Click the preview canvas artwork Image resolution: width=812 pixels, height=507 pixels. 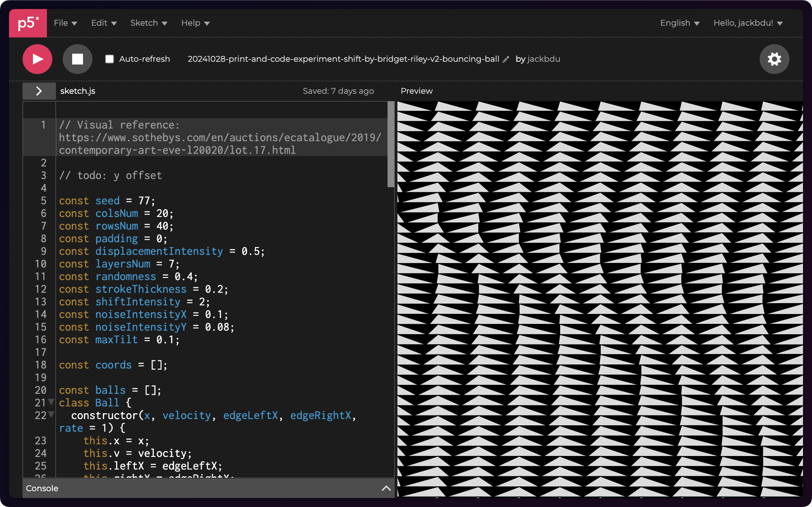click(600, 299)
